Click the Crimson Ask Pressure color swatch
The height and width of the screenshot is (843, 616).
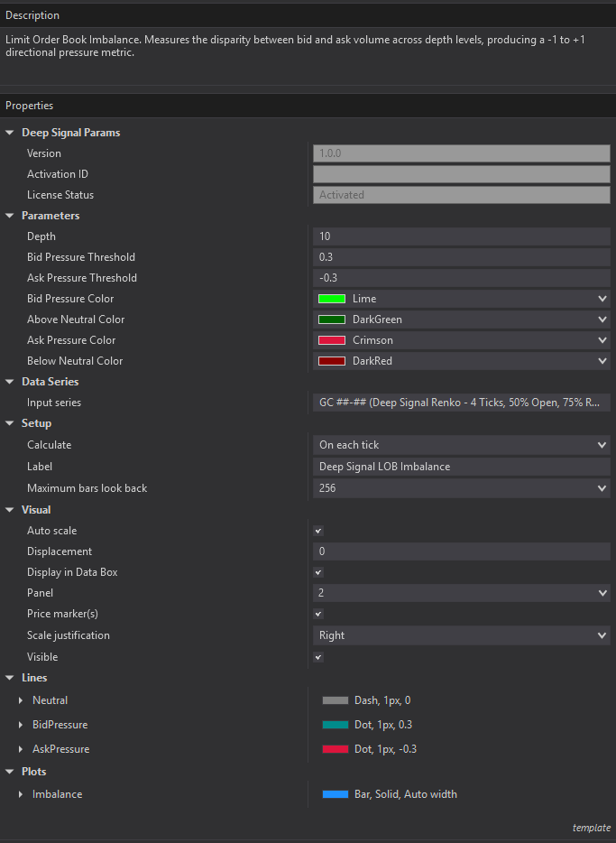(x=332, y=340)
